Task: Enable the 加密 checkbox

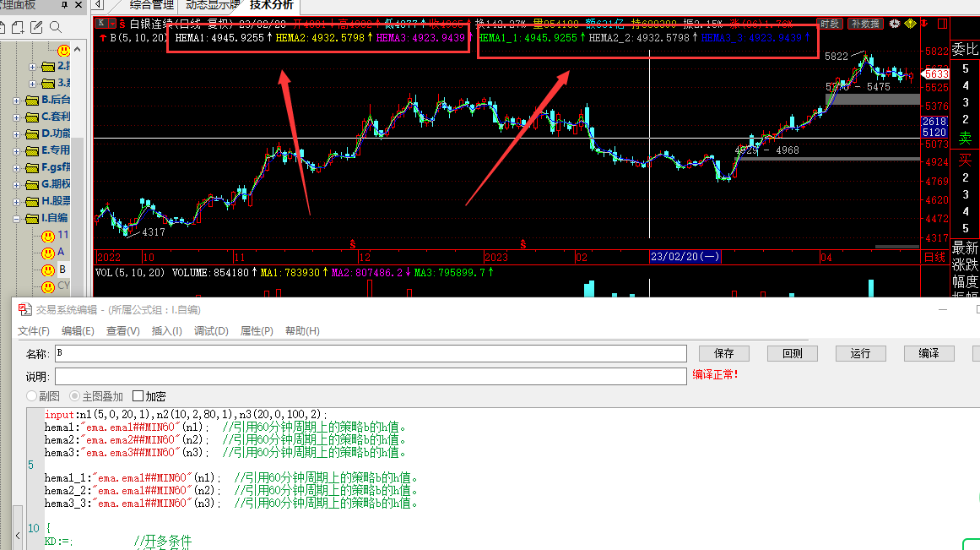Action: coord(138,396)
